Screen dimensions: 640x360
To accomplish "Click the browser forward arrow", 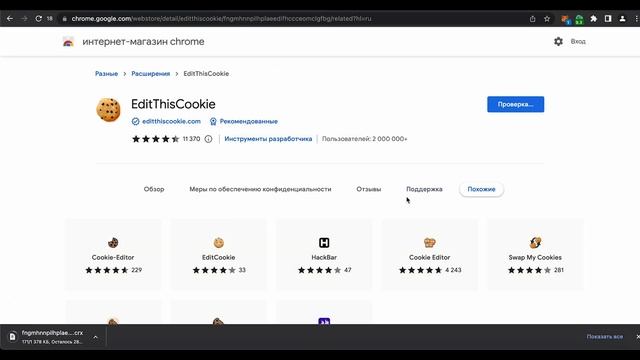I will click(x=24, y=19).
